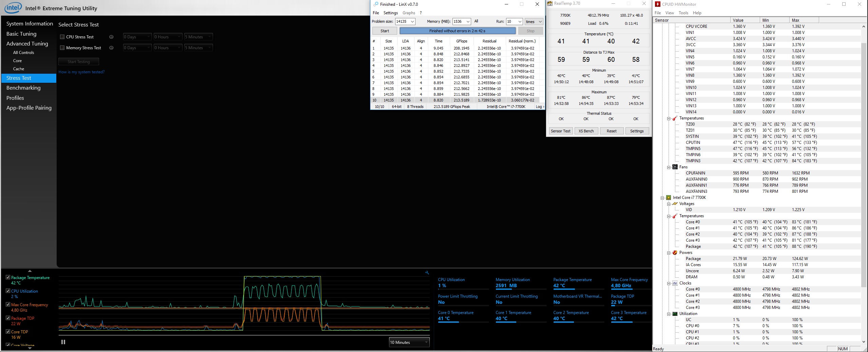Uncheck Package Temperature in the monitor list
Screen dimensions: 868x352
pos(8,277)
